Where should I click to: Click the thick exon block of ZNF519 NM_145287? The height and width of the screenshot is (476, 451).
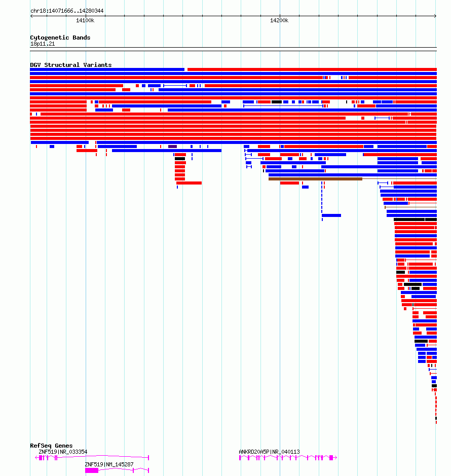point(92,470)
